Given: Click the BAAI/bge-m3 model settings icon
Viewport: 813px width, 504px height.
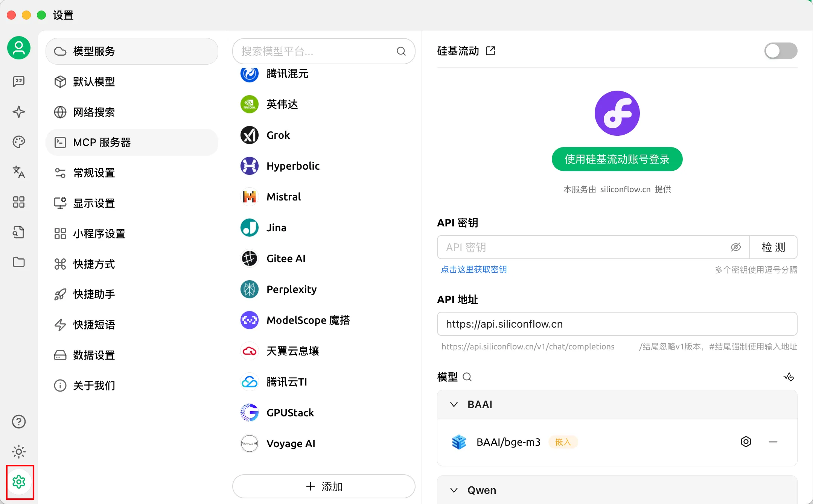Looking at the screenshot, I should [746, 442].
